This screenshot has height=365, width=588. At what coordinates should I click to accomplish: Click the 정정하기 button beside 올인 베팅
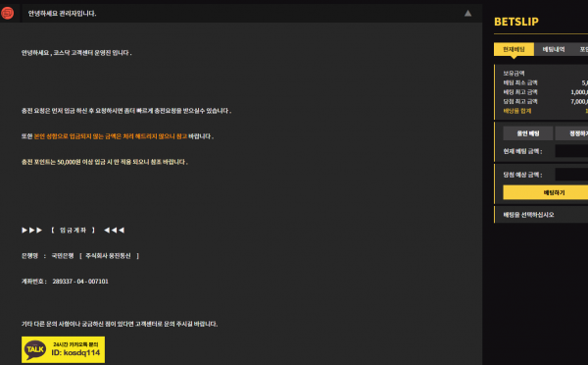[x=571, y=133]
